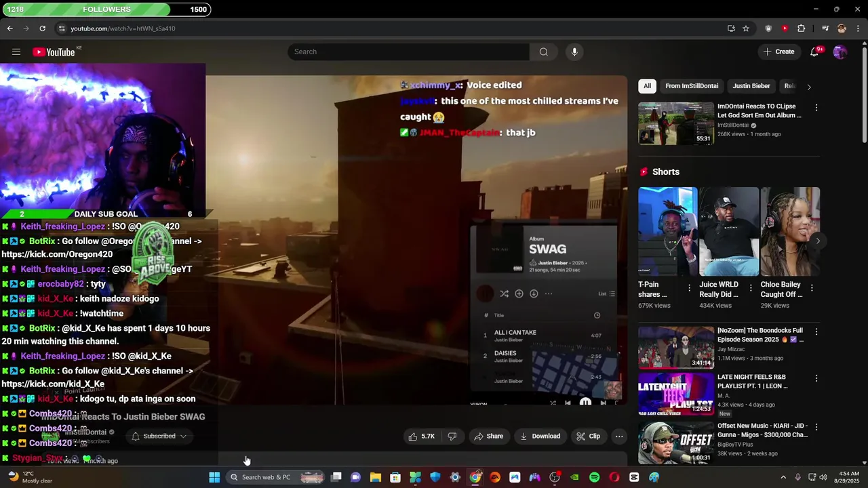Open YouTube notifications bell with 9+ badge
The width and height of the screenshot is (868, 488).
(815, 52)
